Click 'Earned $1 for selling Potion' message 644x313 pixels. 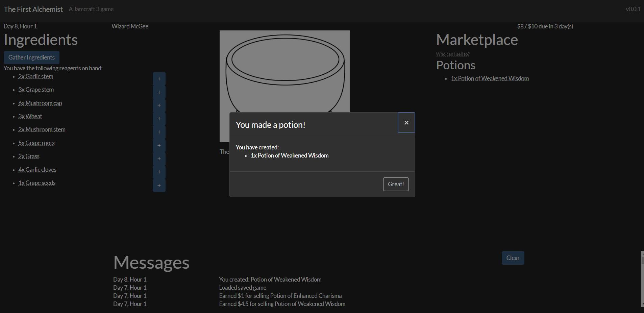click(280, 296)
